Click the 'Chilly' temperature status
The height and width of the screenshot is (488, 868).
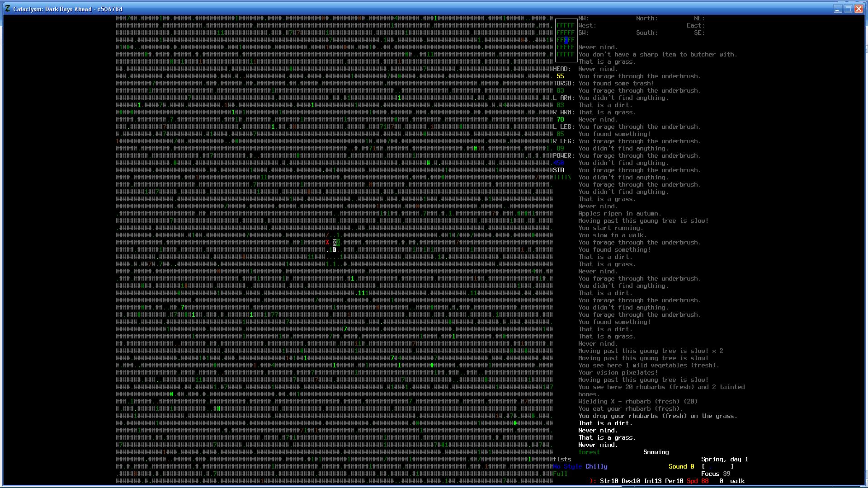pyautogui.click(x=596, y=467)
